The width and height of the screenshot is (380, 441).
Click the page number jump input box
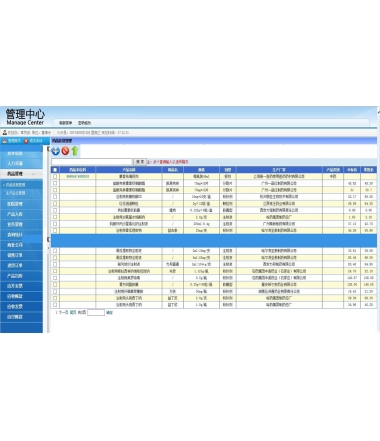[x=96, y=312]
